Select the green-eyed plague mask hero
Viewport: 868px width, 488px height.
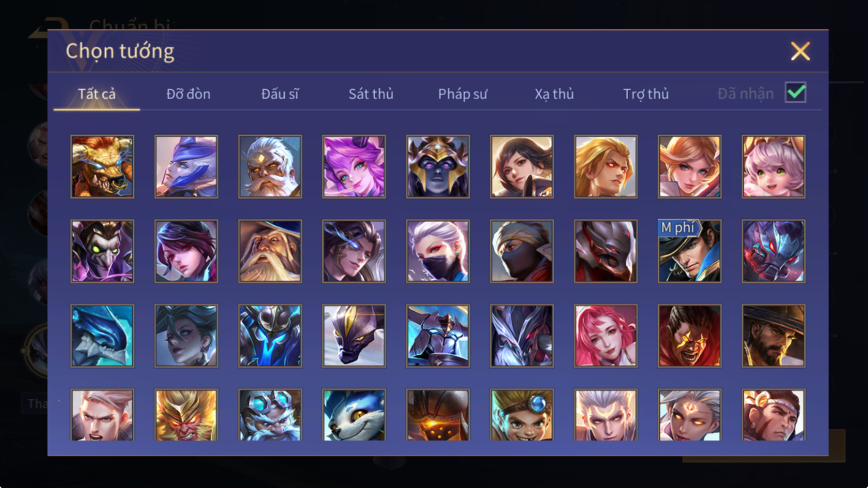coord(102,251)
